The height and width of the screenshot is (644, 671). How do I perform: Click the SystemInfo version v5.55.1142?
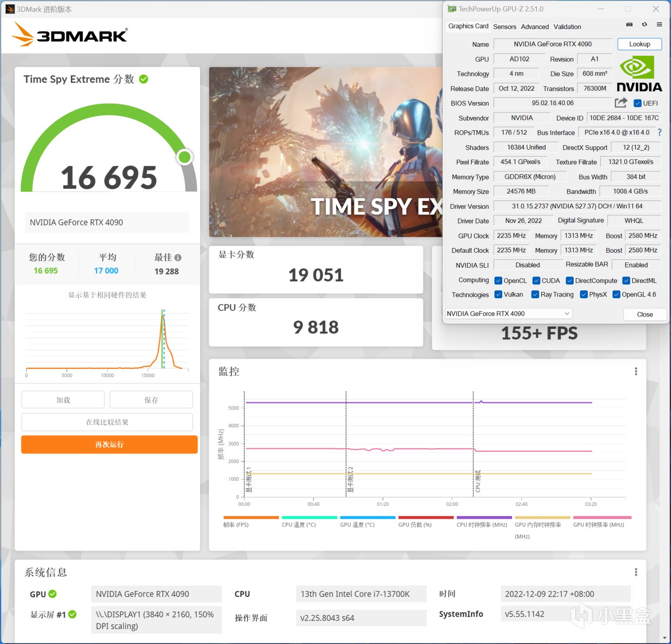click(525, 614)
